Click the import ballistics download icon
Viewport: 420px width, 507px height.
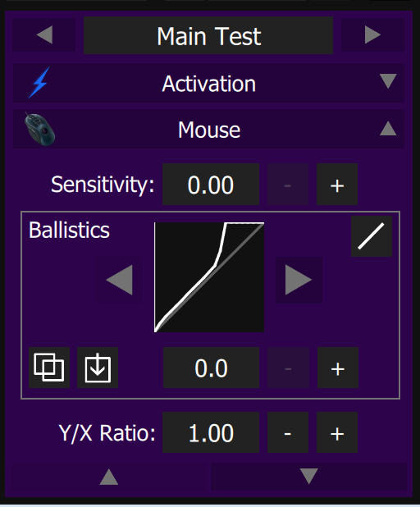click(98, 368)
